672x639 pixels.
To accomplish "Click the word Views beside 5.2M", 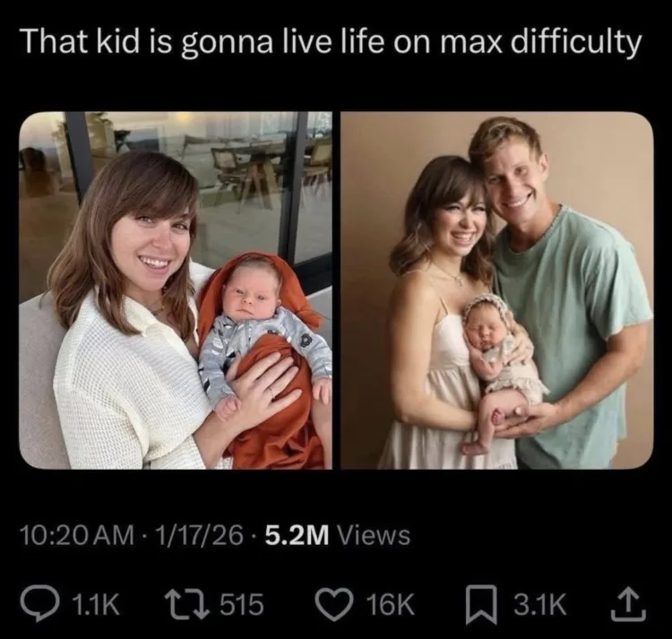I will coord(375,535).
